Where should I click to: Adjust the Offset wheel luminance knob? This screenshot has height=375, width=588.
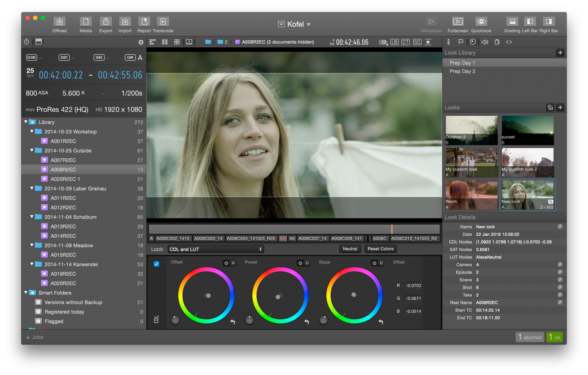[175, 320]
